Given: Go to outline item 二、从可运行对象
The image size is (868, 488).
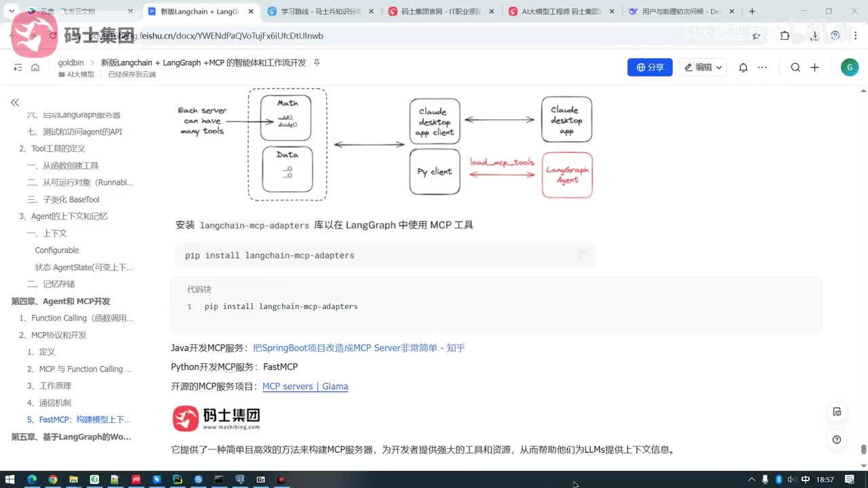Looking at the screenshot, I should tap(80, 182).
